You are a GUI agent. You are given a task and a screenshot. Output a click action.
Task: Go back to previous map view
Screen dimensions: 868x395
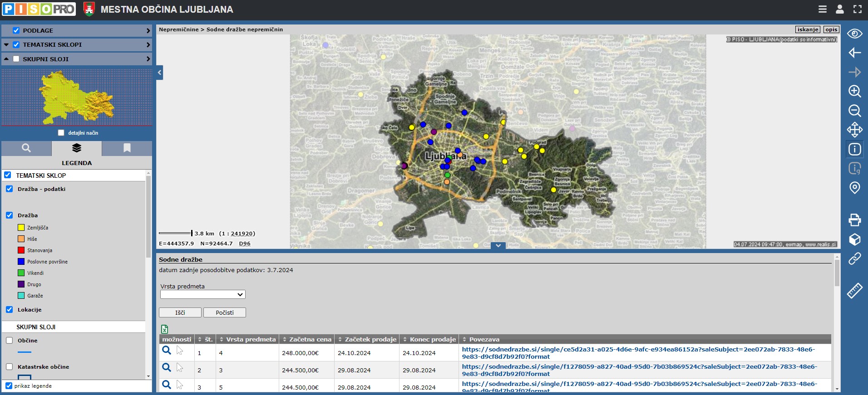coord(854,53)
